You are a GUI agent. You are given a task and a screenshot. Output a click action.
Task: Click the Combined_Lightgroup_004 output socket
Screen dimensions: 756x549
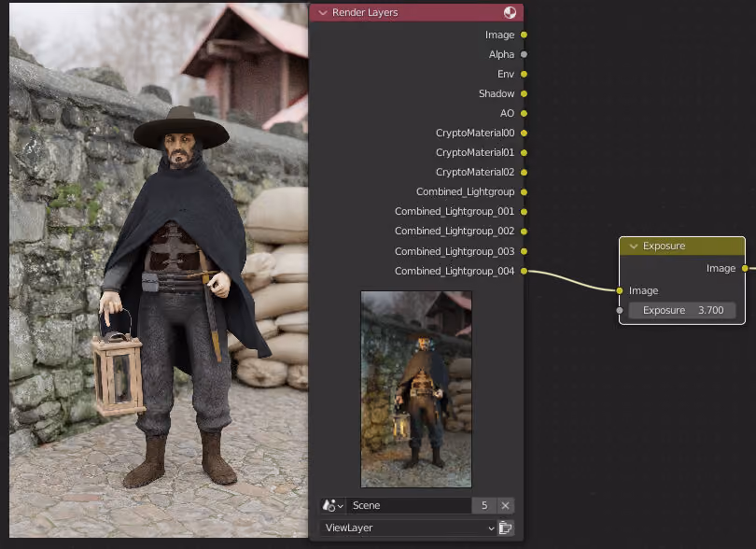(x=525, y=271)
